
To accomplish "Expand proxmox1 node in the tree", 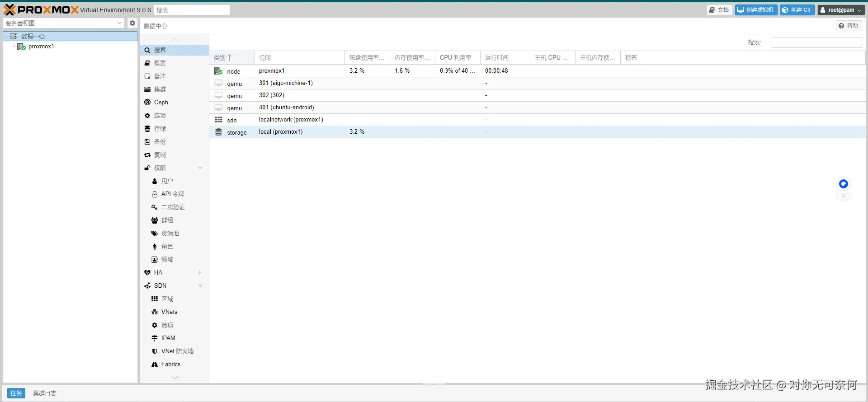I will (14, 47).
